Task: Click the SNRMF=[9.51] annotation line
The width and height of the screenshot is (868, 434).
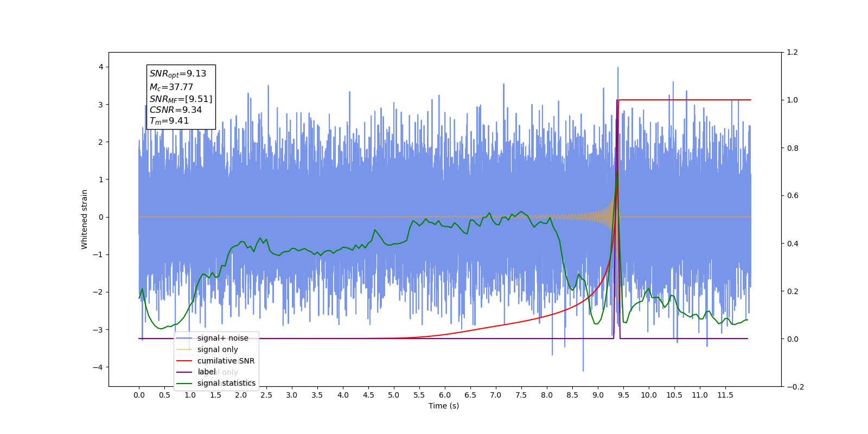Action: (x=181, y=99)
